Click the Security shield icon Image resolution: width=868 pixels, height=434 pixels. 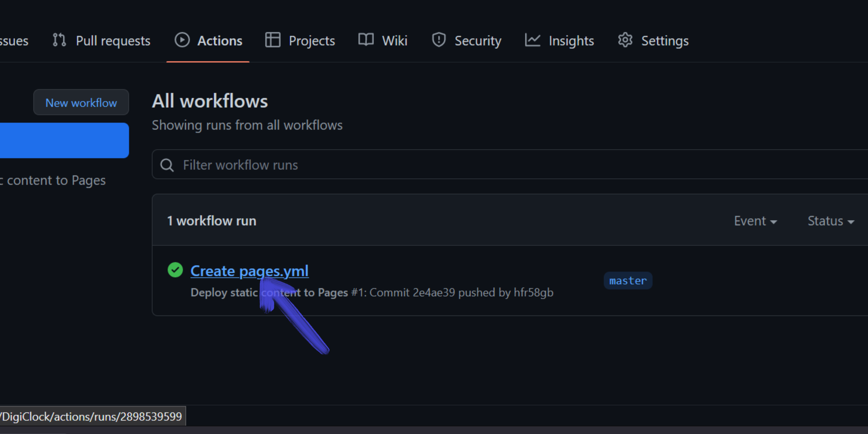point(439,40)
